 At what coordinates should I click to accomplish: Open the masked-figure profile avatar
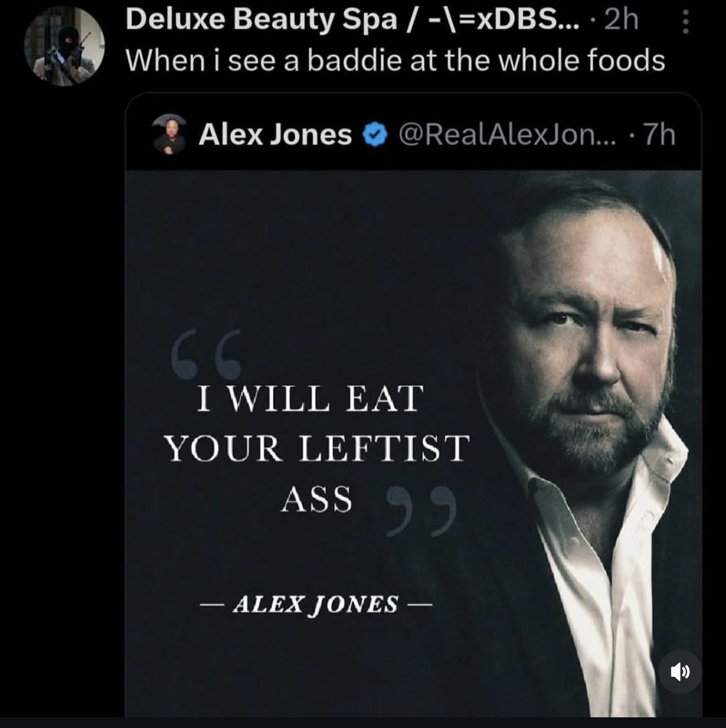(65, 46)
